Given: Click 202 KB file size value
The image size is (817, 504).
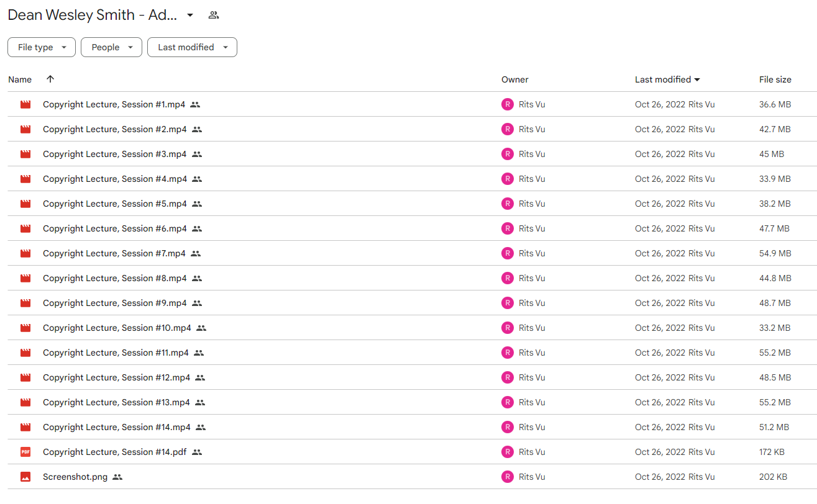Looking at the screenshot, I should pyautogui.click(x=773, y=477).
